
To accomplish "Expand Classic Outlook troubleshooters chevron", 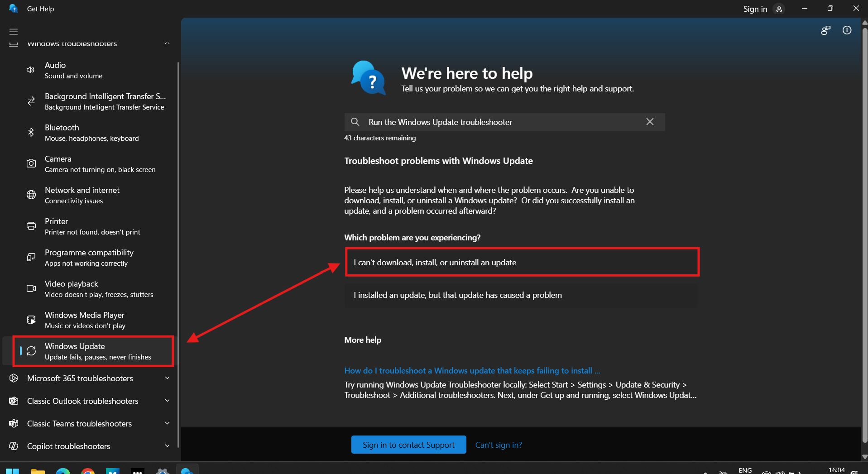I will click(x=167, y=401).
